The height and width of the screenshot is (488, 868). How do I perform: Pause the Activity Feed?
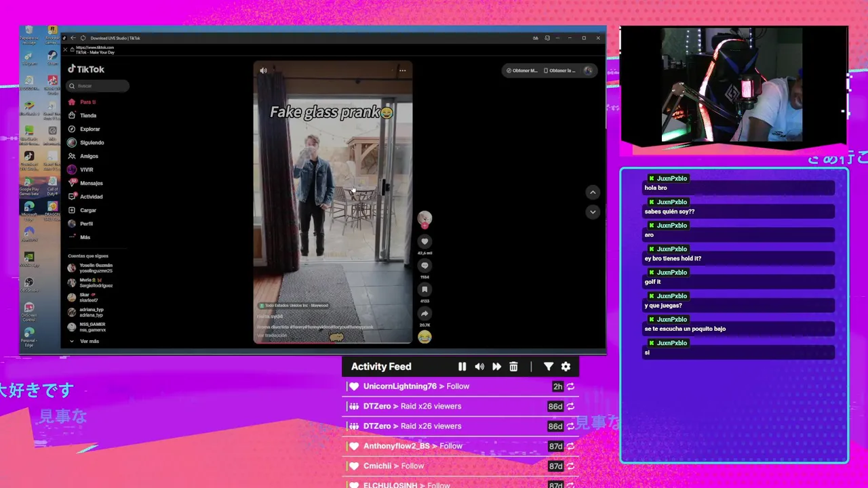[x=462, y=367]
